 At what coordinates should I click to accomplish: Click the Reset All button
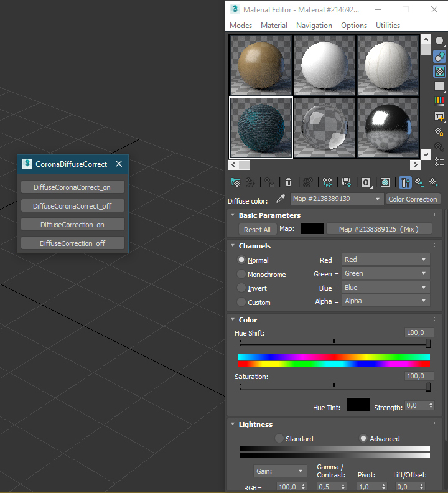click(258, 229)
